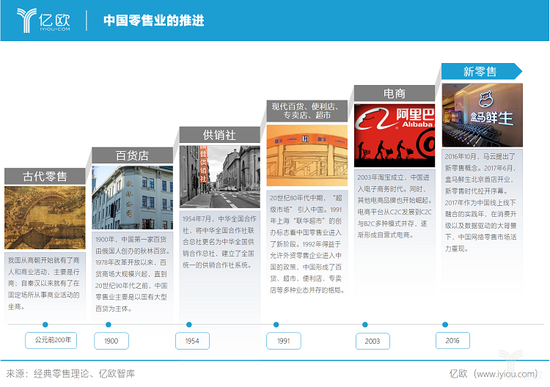The height and width of the screenshot is (387, 550).
Task: Select the 公元前200年 year label
Action: (51, 340)
